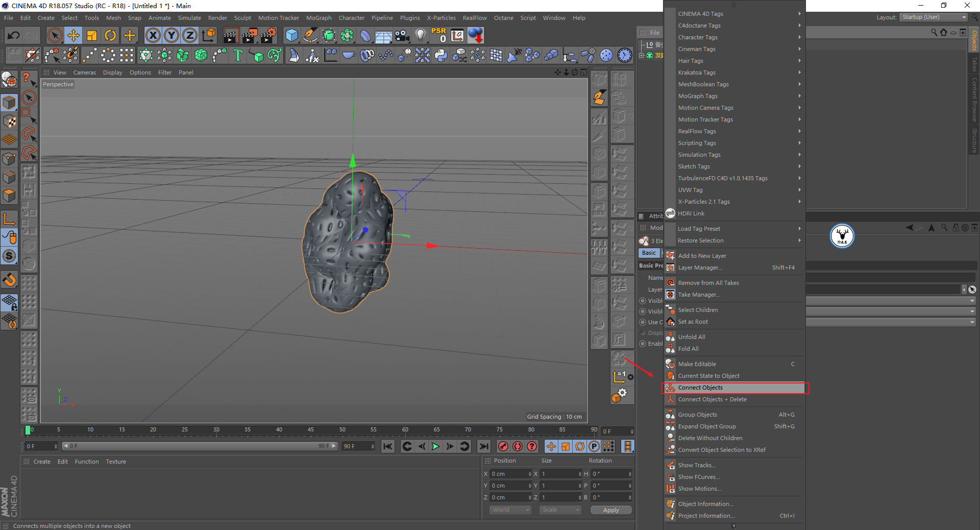Screen dimensions: 980x530
Task: Click the Rotation H input field
Action: 611,474
